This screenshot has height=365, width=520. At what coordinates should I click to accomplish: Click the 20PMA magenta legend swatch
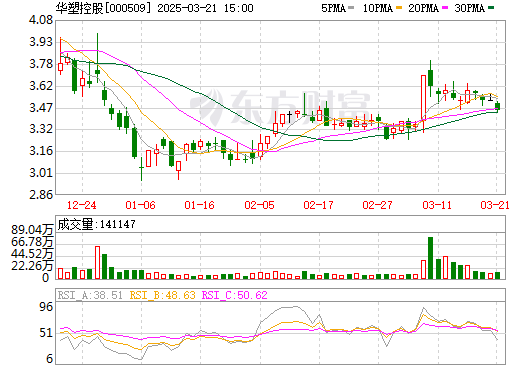445,8
